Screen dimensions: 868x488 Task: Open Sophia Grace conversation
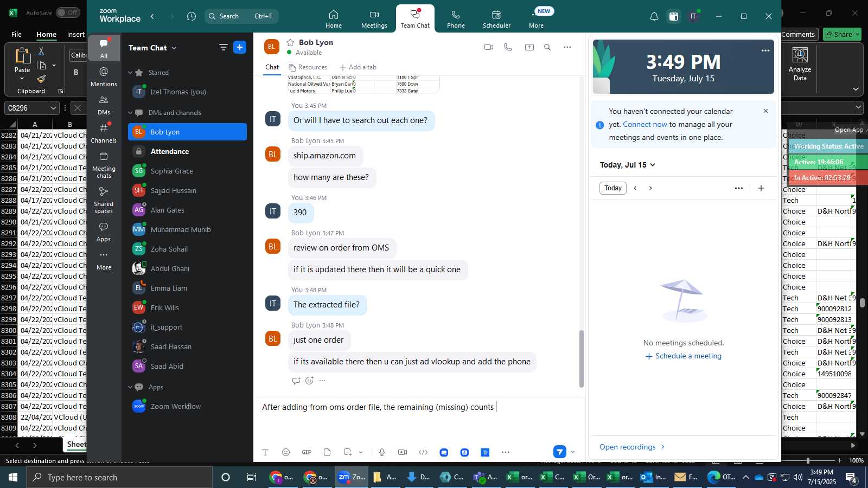point(187,171)
